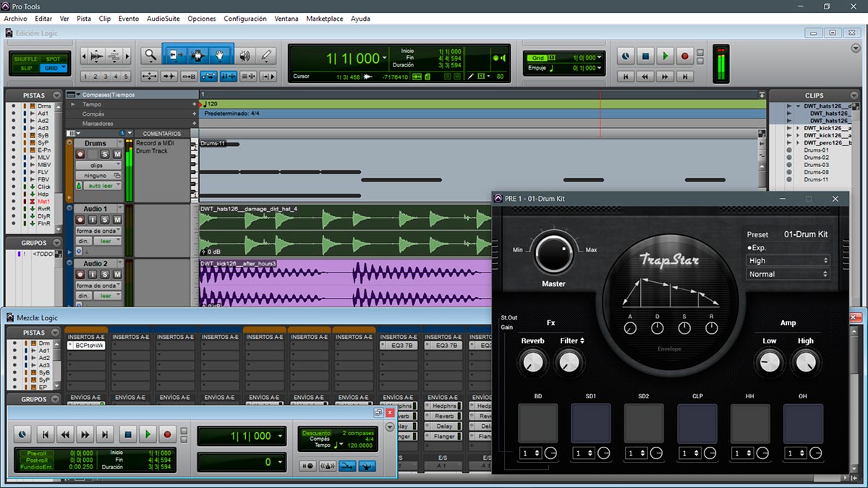
Task: Click Rewind in floating Transport window
Action: pyautogui.click(x=65, y=435)
